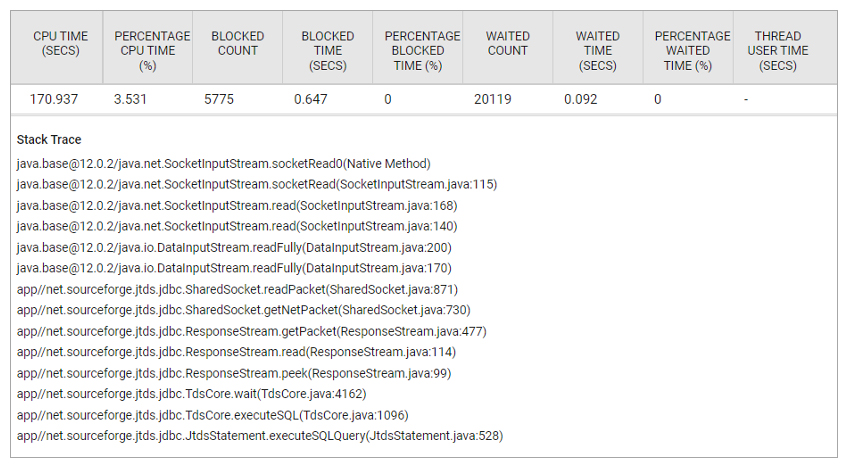Viewport: 848px width, 468px height.
Task: Select the PERCENTAGE CPU TIME (%) header
Action: (152, 51)
